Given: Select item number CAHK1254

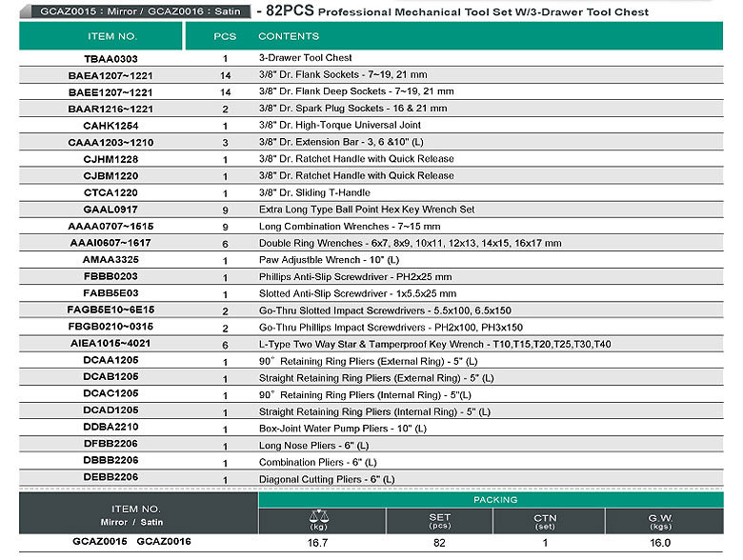Looking at the screenshot, I should (110, 126).
